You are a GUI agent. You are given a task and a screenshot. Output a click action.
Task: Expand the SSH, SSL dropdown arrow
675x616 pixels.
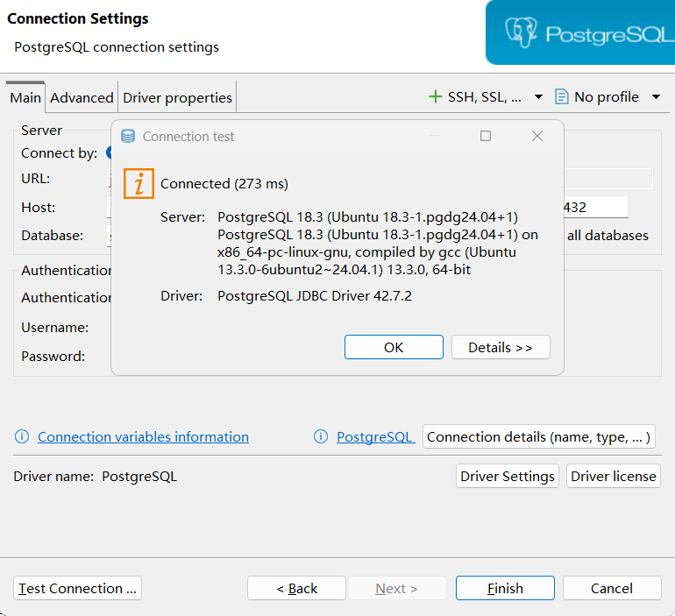pos(538,96)
